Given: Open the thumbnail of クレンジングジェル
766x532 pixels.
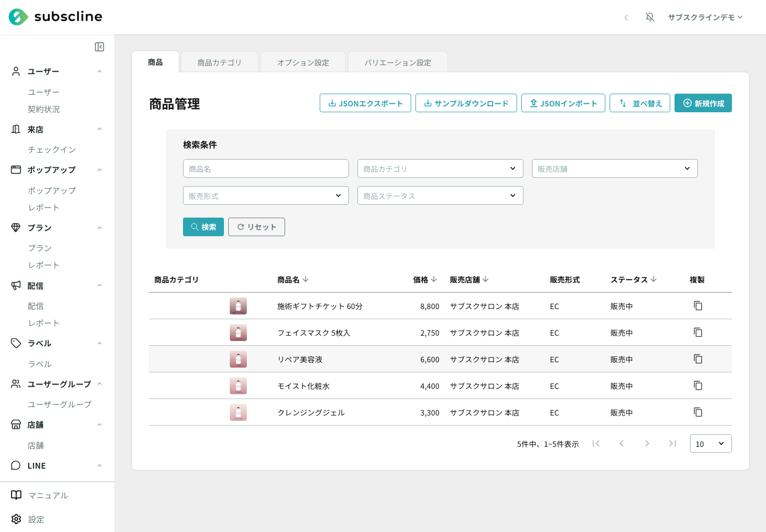Looking at the screenshot, I should pos(238,412).
